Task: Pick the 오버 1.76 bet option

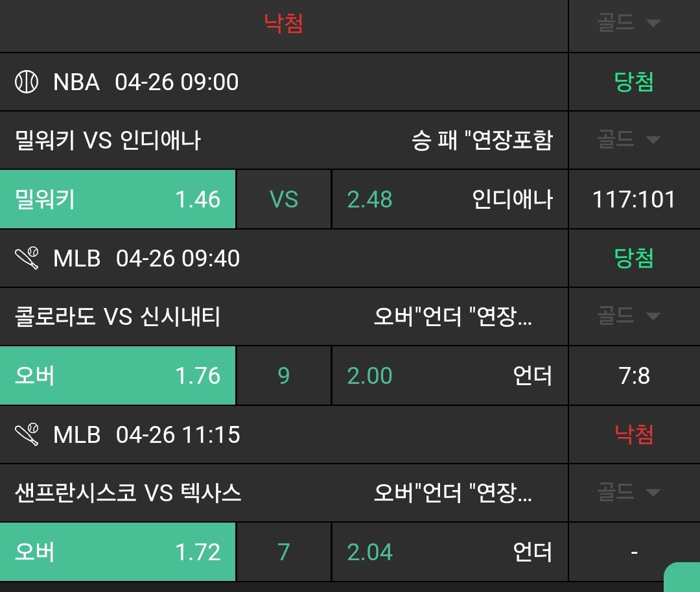Action: (117, 376)
